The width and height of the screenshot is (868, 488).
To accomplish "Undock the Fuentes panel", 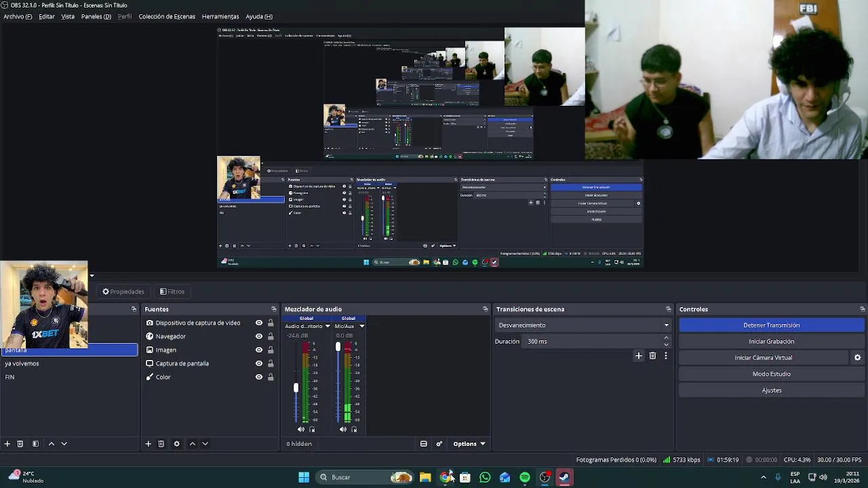I will (273, 309).
